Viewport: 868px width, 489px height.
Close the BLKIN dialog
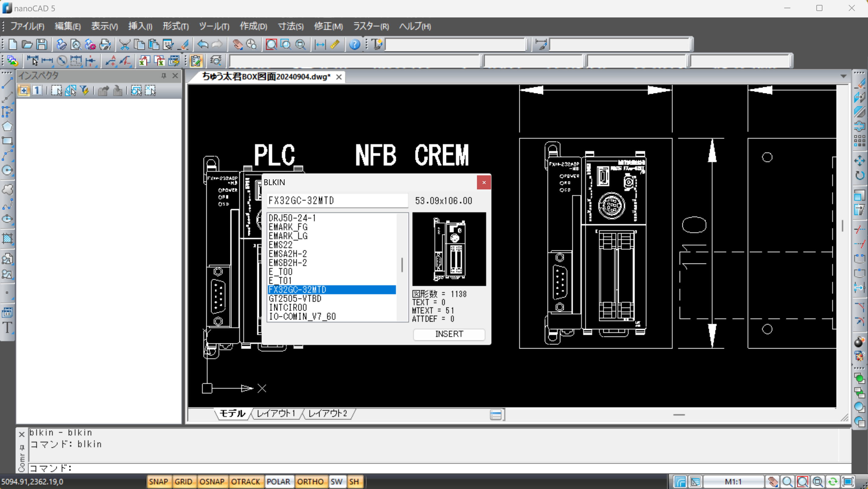pyautogui.click(x=484, y=182)
